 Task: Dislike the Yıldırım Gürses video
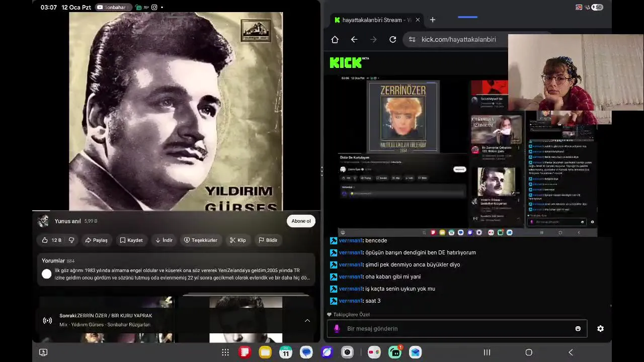71,240
